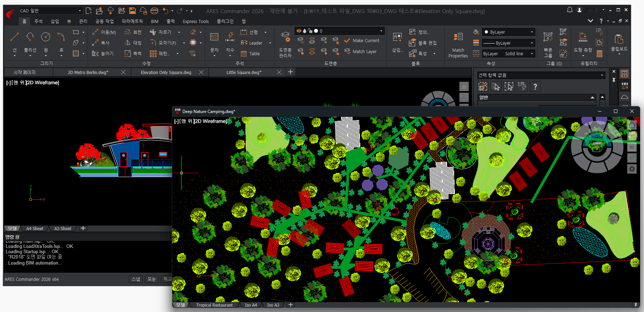Screen dimensions: 644x312
Task: Click the Polyline (폴리선) tool
Action: 30,37
